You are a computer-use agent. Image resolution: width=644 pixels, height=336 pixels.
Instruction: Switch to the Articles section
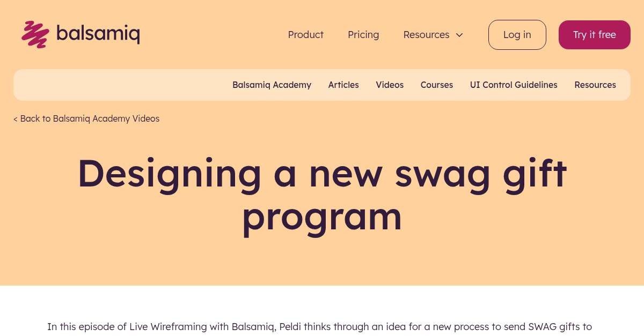pyautogui.click(x=343, y=85)
